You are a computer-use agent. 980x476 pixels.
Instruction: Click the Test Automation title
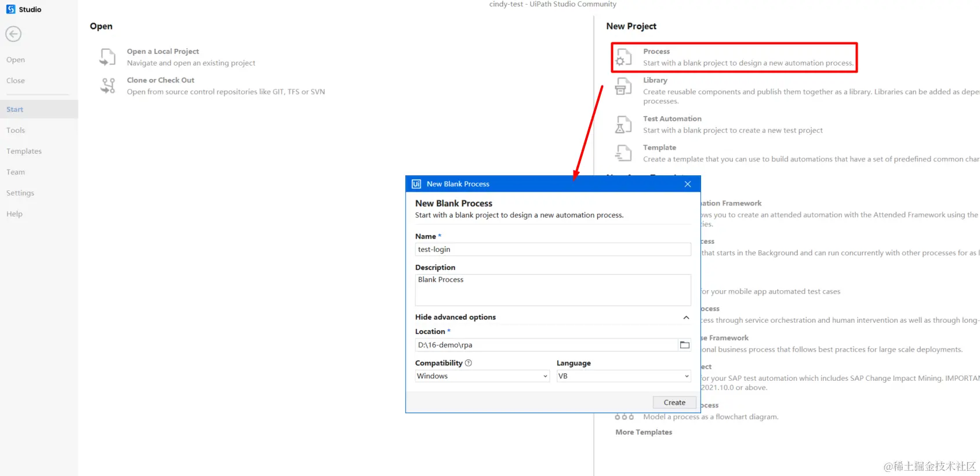(x=672, y=118)
